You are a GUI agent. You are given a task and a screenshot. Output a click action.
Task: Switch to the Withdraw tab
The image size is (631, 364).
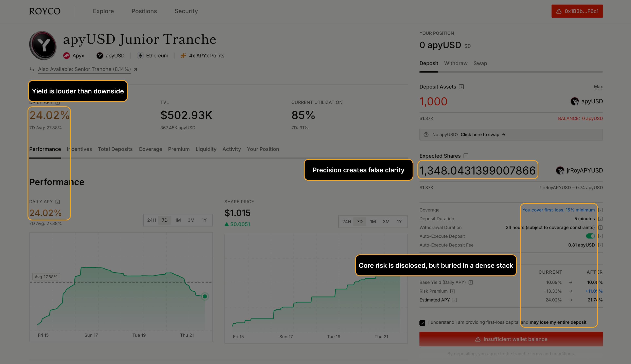[456, 63]
